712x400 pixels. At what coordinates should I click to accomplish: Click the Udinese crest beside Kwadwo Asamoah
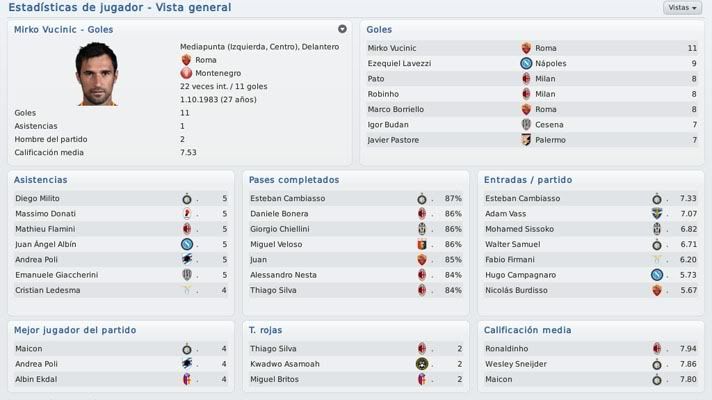pyautogui.click(x=422, y=364)
